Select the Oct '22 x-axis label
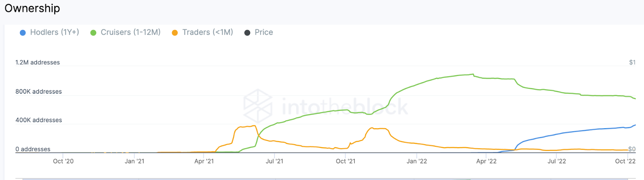 pos(625,161)
